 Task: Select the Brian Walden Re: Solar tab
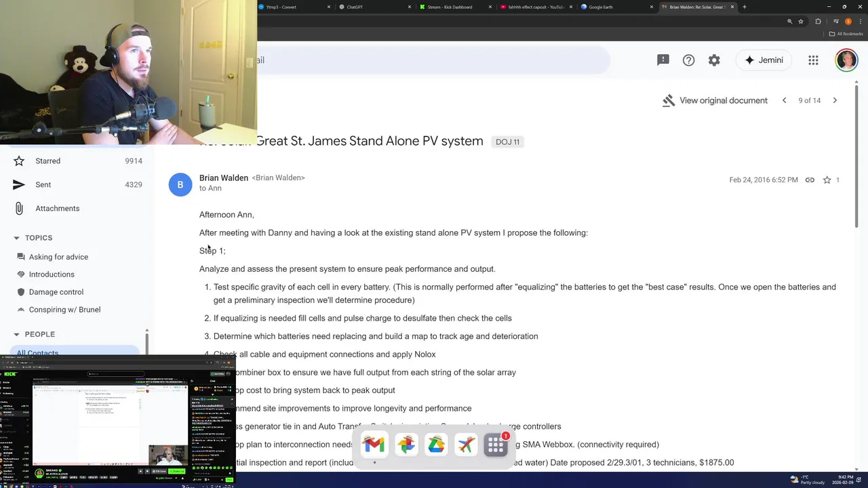[x=697, y=7]
